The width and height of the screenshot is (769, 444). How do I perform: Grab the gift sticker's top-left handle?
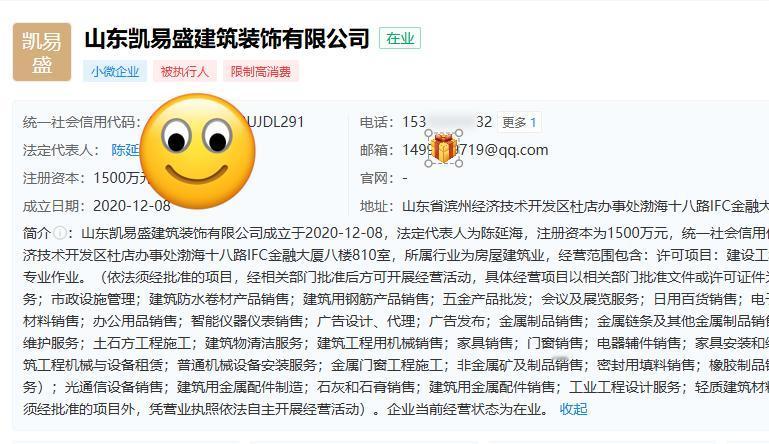pos(429,133)
